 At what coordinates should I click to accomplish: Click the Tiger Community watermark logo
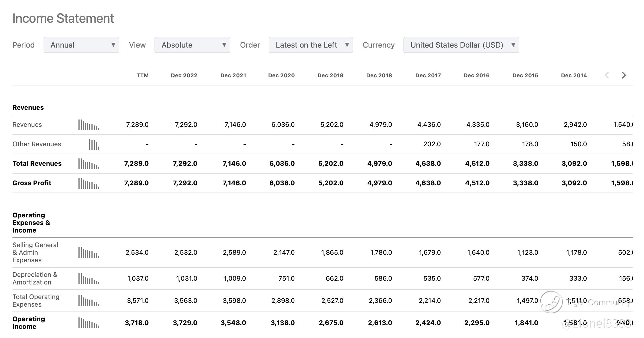551,302
